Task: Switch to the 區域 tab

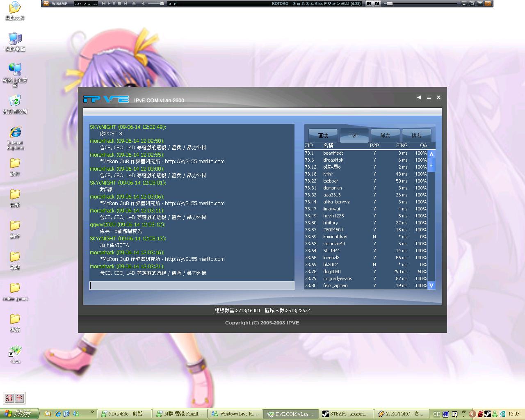Action: coord(323,135)
